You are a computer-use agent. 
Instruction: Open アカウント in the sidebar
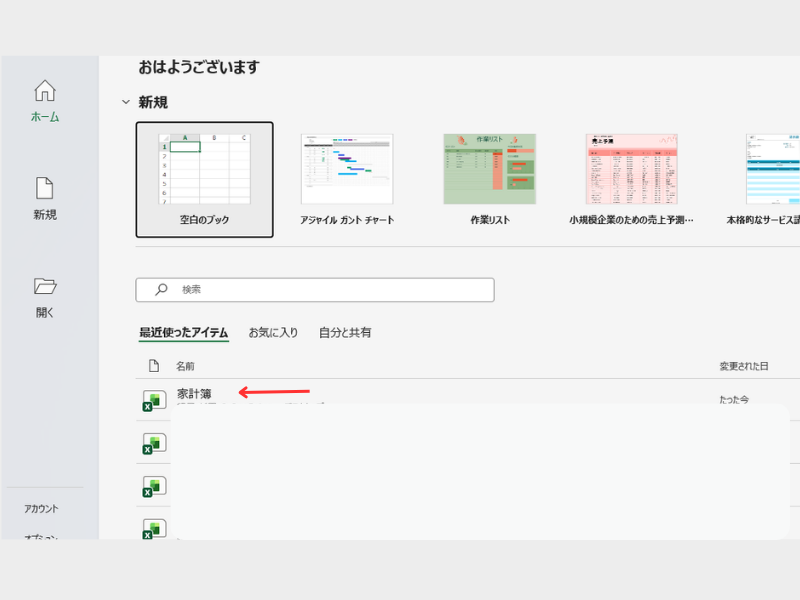click(x=42, y=509)
